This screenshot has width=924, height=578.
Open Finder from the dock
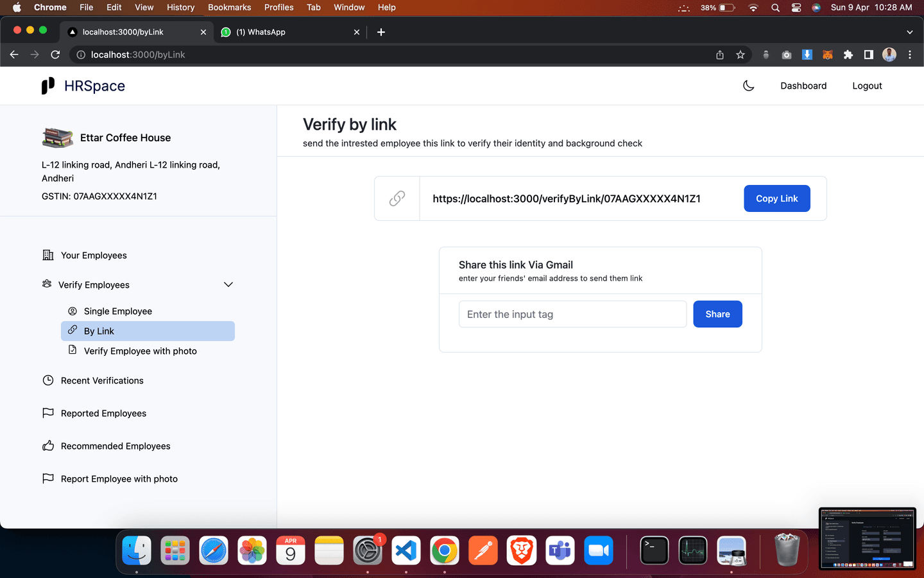(137, 550)
